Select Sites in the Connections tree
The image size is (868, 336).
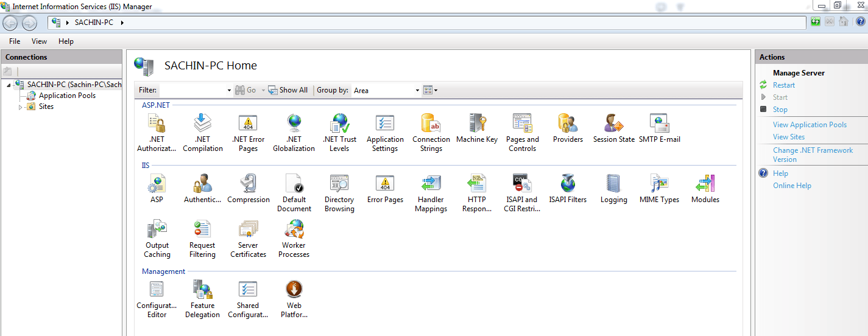46,107
